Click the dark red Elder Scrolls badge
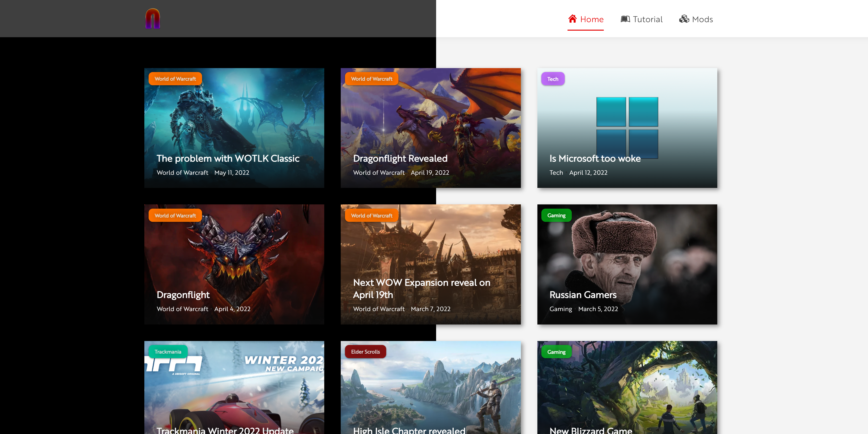Screen dimensions: 868x434 coord(365,352)
